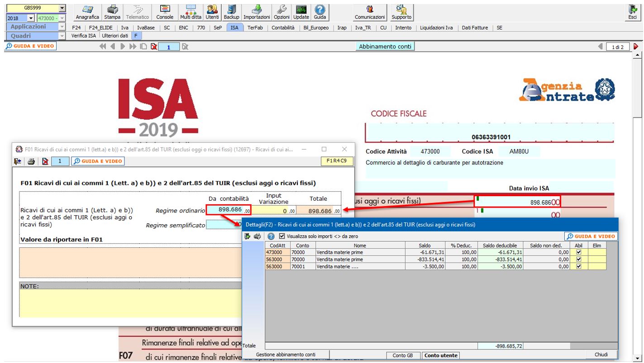The width and height of the screenshot is (644, 363).
Task: Click the Update icon
Action: point(301,11)
